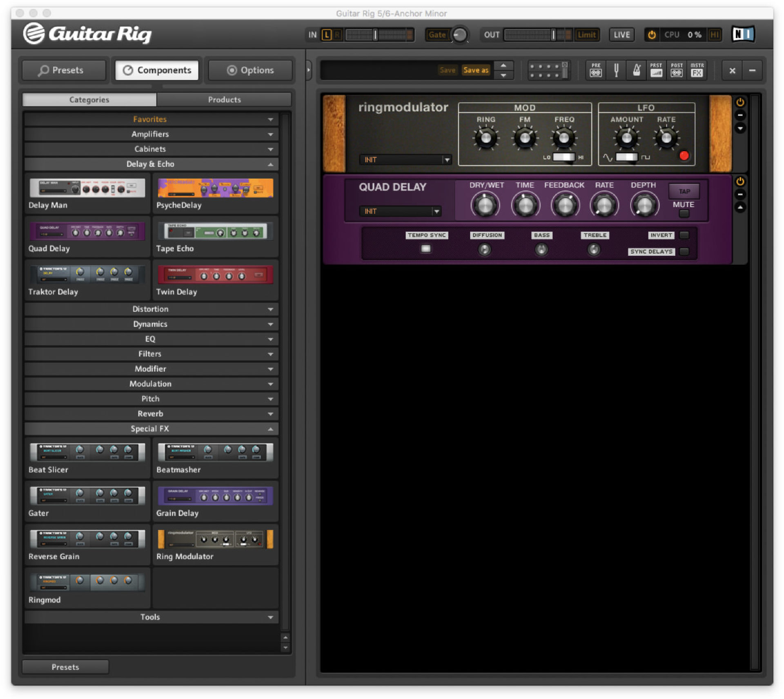Open the Tapedeck Post module
This screenshot has width=784, height=699.
[x=677, y=70]
